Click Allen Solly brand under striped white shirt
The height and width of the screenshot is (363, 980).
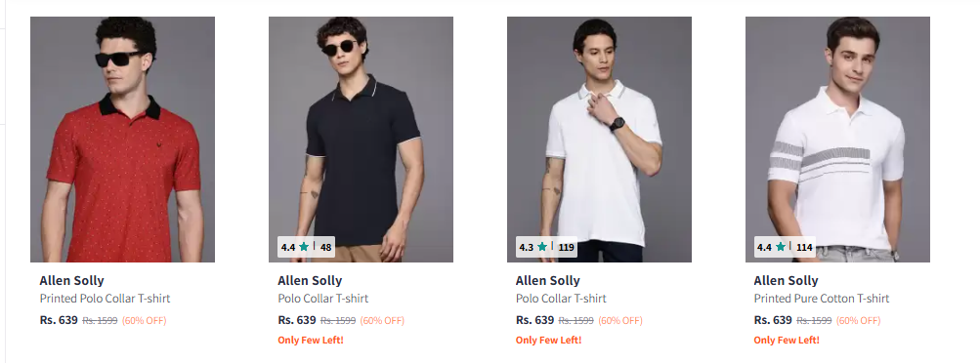point(787,281)
